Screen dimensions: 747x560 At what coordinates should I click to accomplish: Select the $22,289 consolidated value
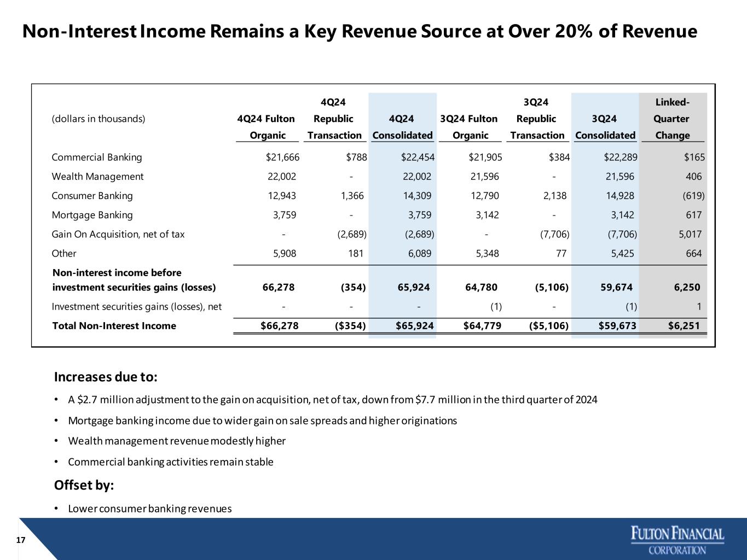coord(621,157)
